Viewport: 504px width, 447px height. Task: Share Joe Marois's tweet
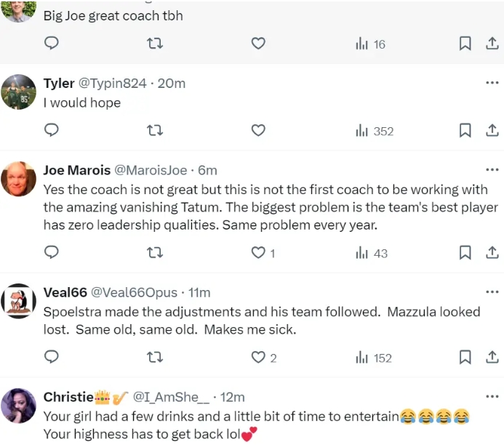click(492, 253)
